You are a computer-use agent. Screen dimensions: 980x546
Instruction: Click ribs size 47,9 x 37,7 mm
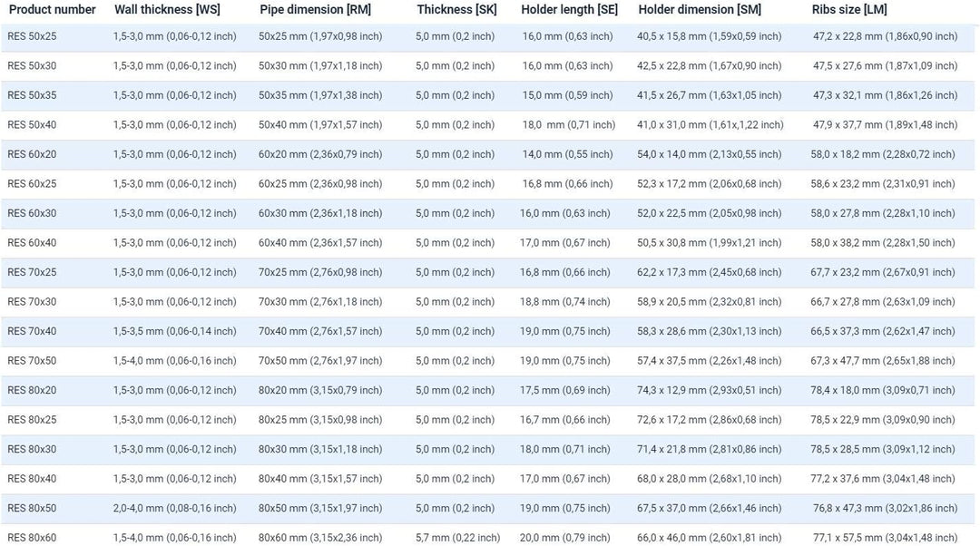click(x=885, y=124)
